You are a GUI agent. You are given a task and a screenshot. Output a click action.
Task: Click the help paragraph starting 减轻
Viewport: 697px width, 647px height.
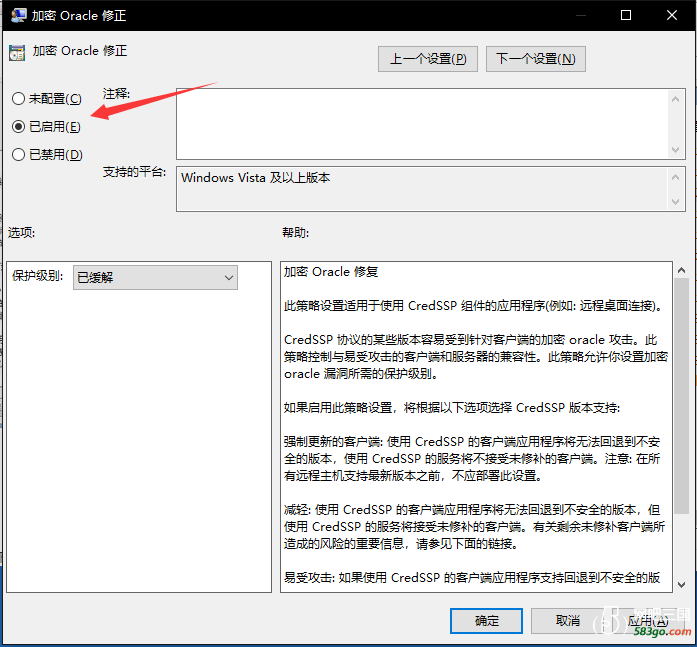coord(474,527)
